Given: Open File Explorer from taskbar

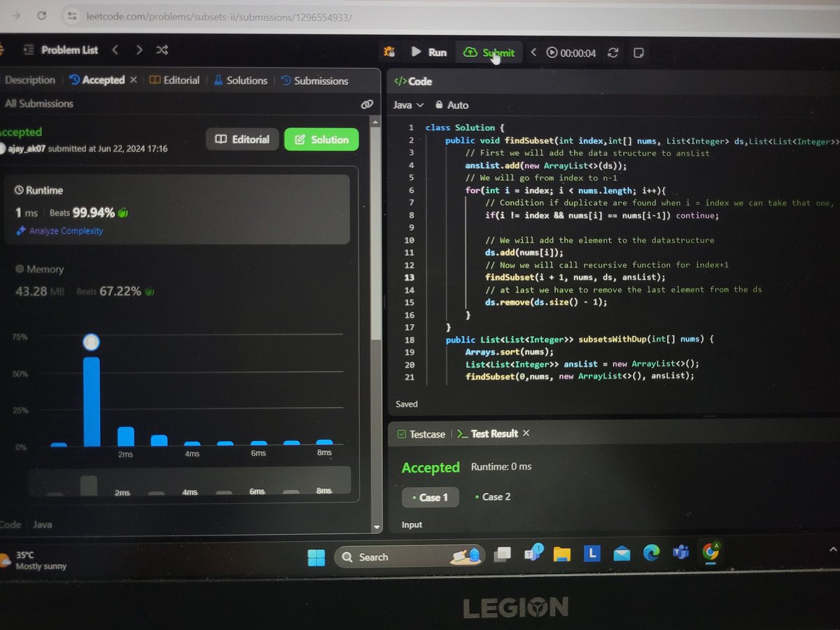Looking at the screenshot, I should (561, 554).
